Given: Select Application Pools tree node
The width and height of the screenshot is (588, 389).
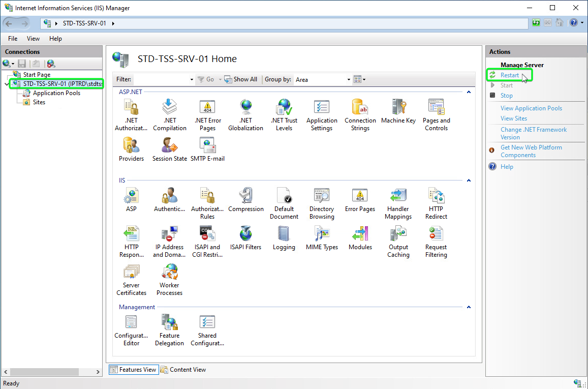Looking at the screenshot, I should 56,93.
